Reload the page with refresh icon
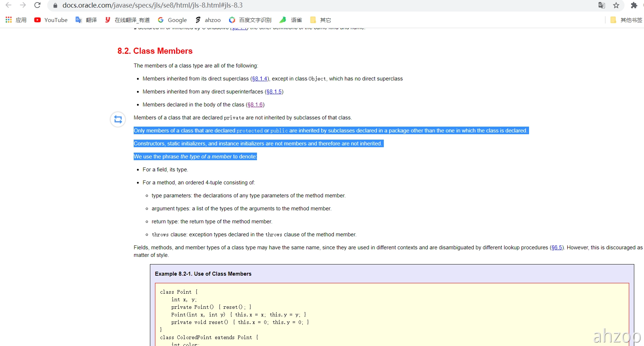644x346 pixels. (x=37, y=5)
